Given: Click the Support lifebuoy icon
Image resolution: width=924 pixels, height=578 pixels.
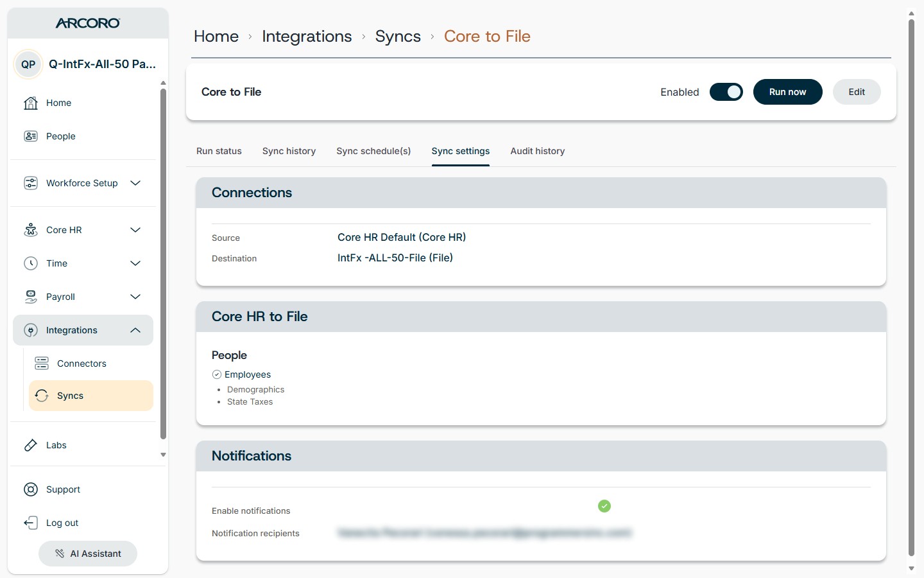Looking at the screenshot, I should point(31,489).
